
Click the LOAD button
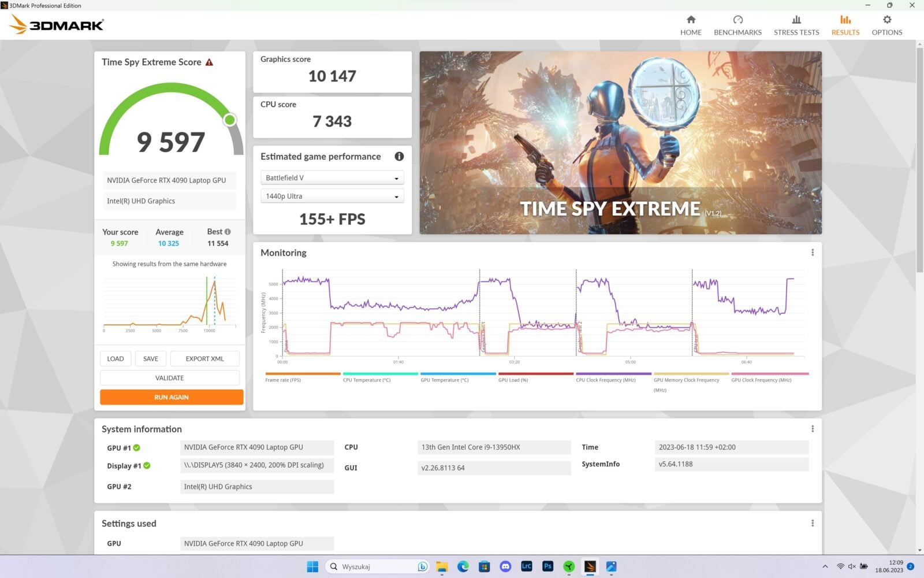(x=115, y=358)
